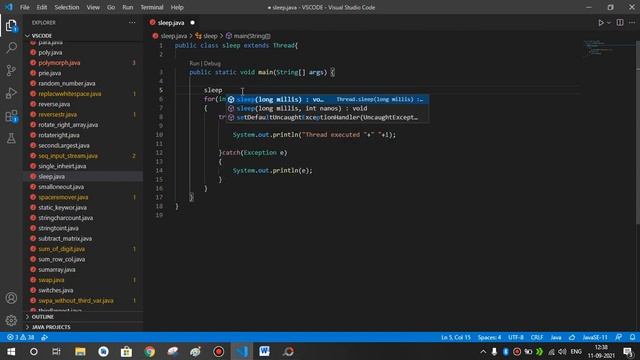Image resolution: width=640 pixels, height=360 pixels.
Task: Click the feedback icon in status bar
Action: [619, 338]
